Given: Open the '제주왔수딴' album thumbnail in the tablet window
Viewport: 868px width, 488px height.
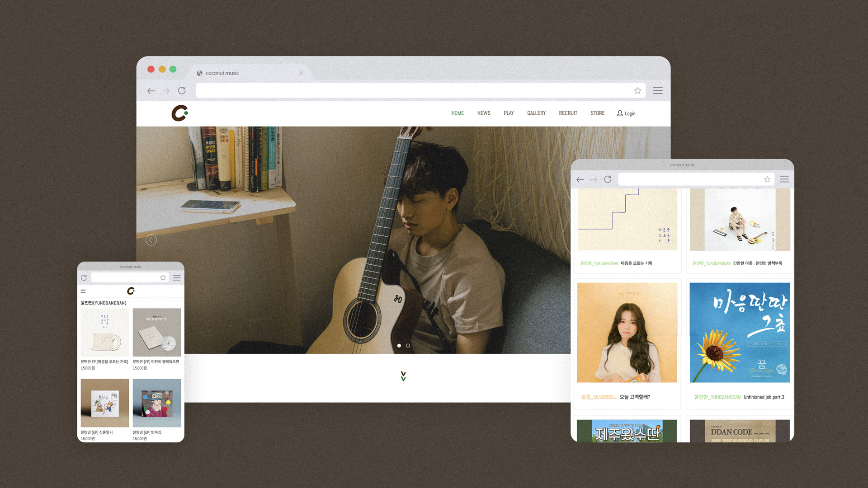Looking at the screenshot, I should (627, 431).
